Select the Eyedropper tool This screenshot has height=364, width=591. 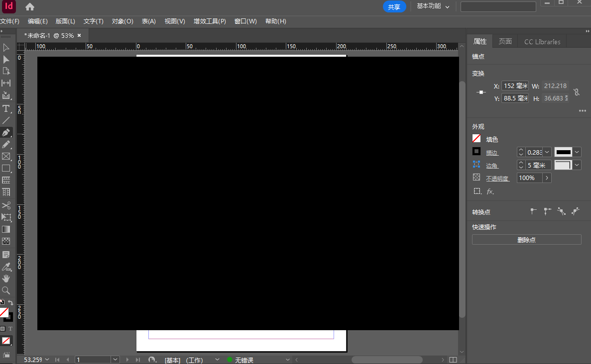tap(6, 267)
